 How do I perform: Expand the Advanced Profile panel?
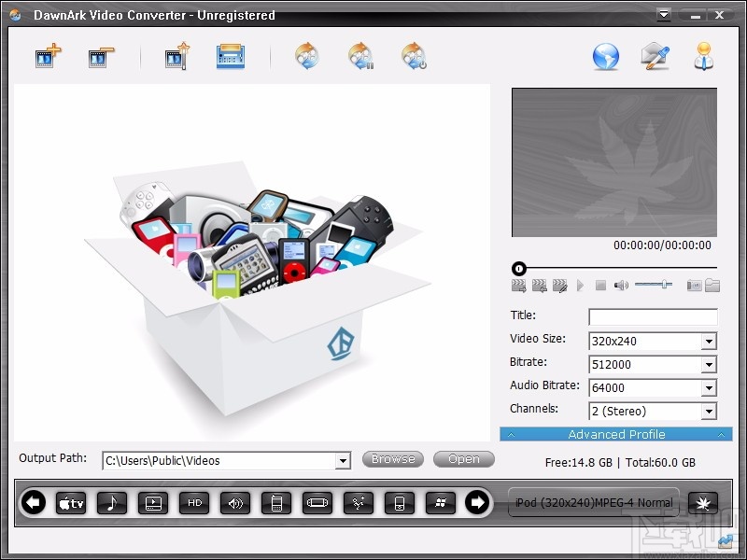[616, 434]
